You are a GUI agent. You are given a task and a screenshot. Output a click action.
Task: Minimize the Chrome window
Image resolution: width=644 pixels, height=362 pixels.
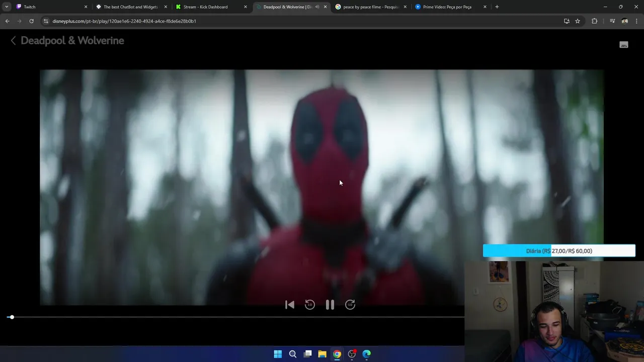[605, 7]
